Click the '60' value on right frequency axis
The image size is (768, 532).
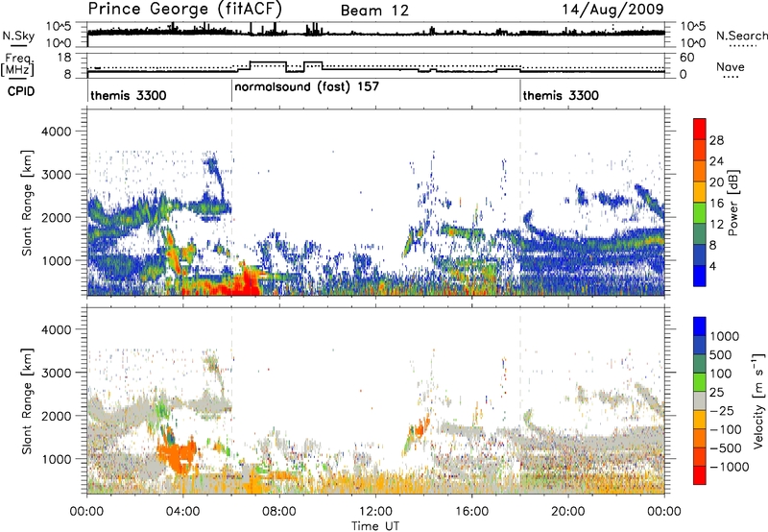point(686,58)
